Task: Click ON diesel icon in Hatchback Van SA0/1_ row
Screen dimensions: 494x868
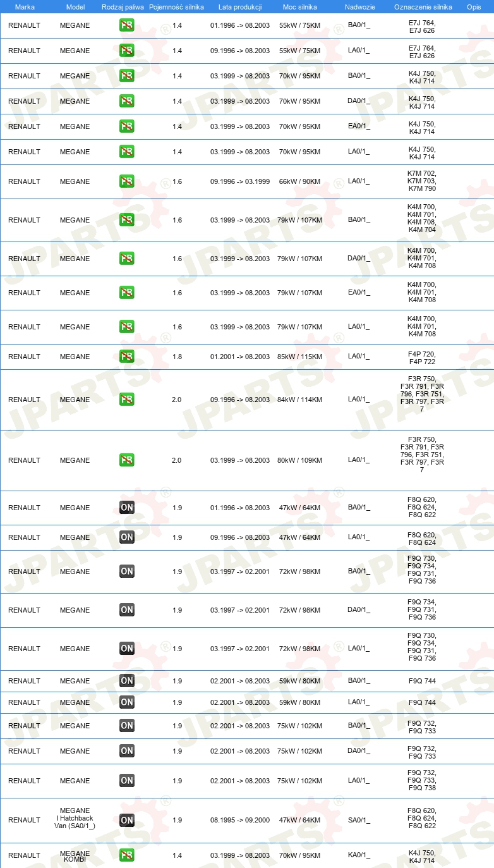Action: pyautogui.click(x=127, y=820)
